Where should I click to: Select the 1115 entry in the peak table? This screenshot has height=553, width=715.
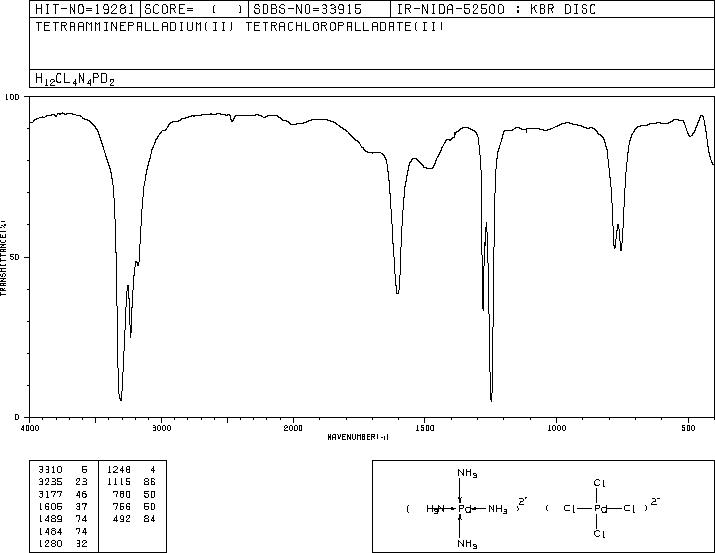click(119, 482)
